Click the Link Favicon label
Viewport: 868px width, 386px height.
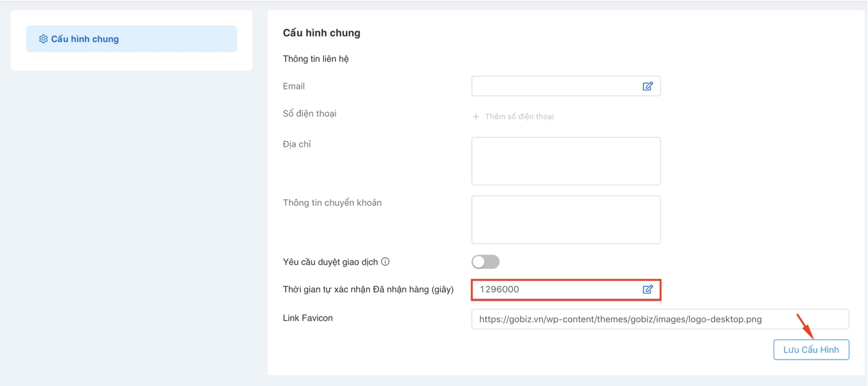tap(307, 318)
